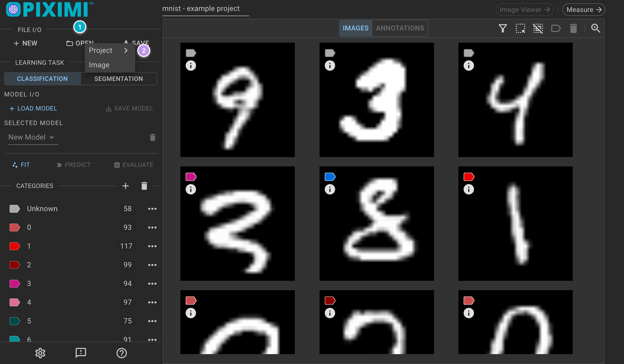Switch to the Annotations view toggle
This screenshot has width=624, height=364.
[400, 28]
